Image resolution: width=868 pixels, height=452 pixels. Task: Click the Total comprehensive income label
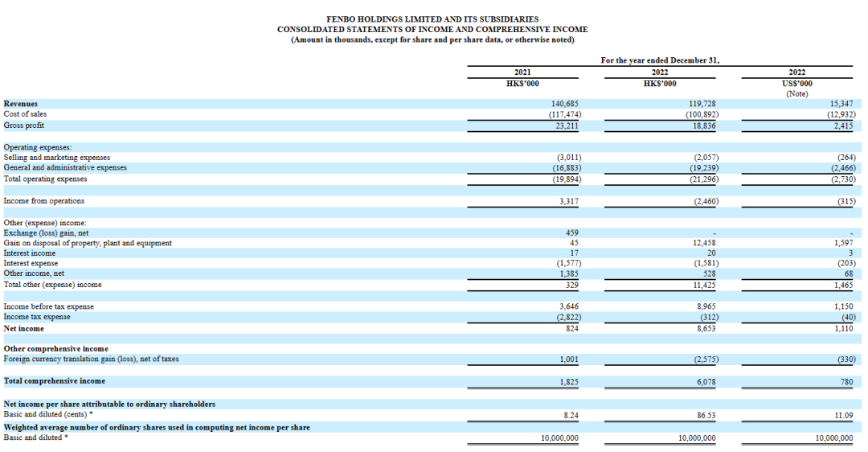pyautogui.click(x=55, y=381)
